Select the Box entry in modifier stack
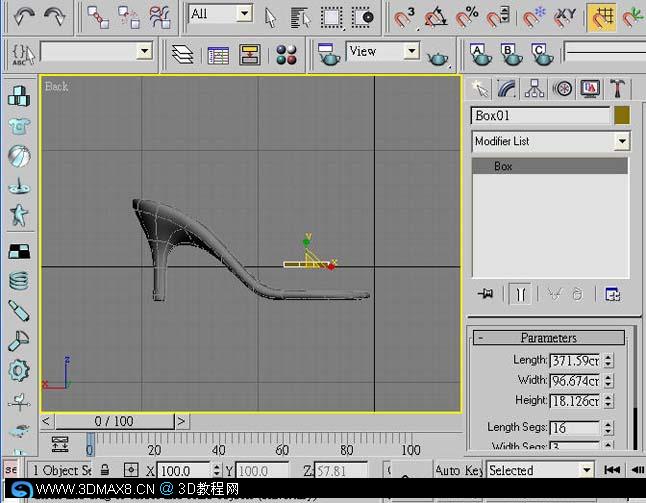The height and width of the screenshot is (503, 646). (x=550, y=166)
